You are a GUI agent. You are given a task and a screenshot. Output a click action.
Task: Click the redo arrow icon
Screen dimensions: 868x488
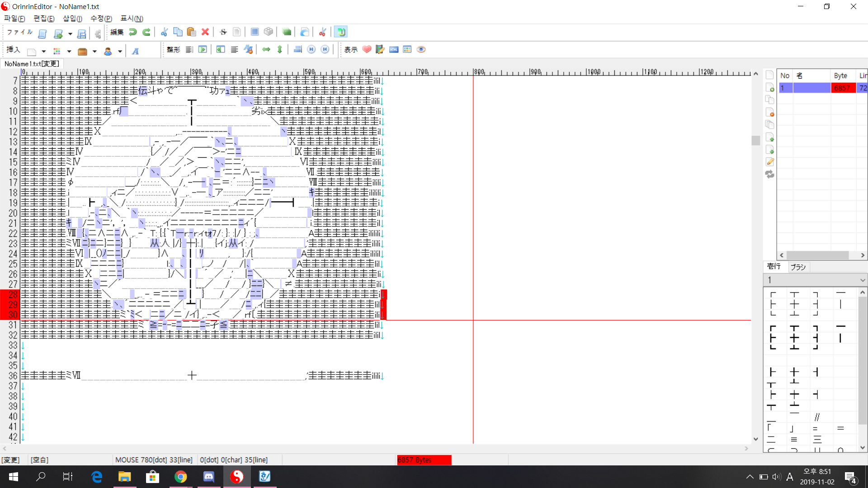146,32
